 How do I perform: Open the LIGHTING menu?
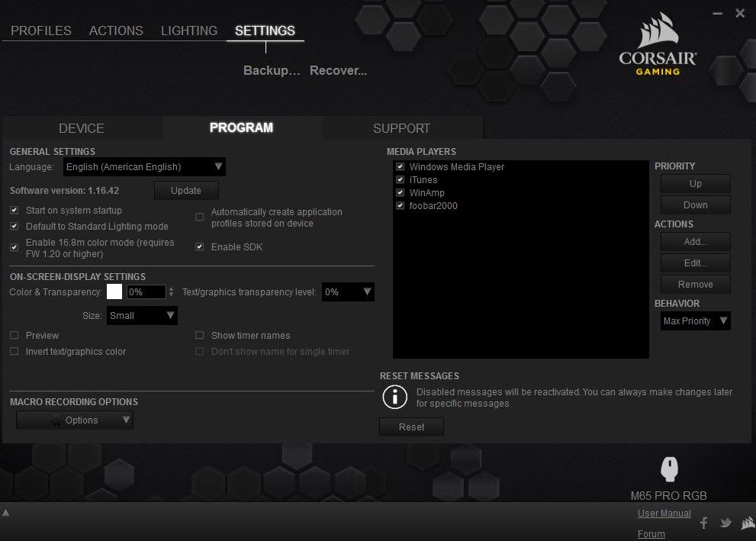point(188,31)
